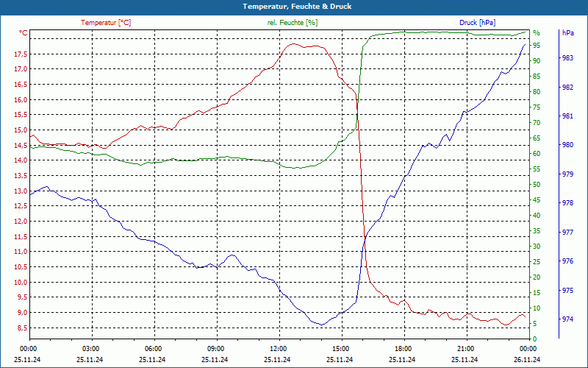Image resolution: width=588 pixels, height=368 pixels.
Task: Click the "12,5" temperature axis value
Action: point(21,206)
